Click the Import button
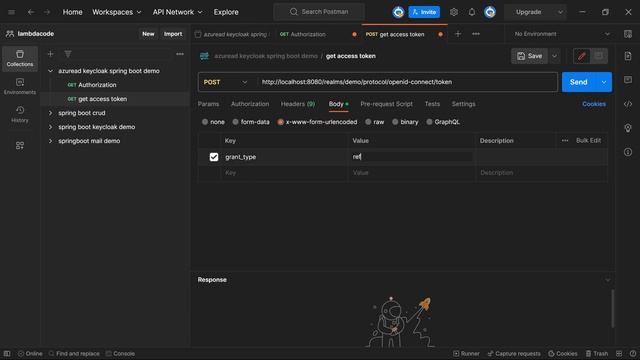The width and height of the screenshot is (640, 360). pyautogui.click(x=173, y=34)
